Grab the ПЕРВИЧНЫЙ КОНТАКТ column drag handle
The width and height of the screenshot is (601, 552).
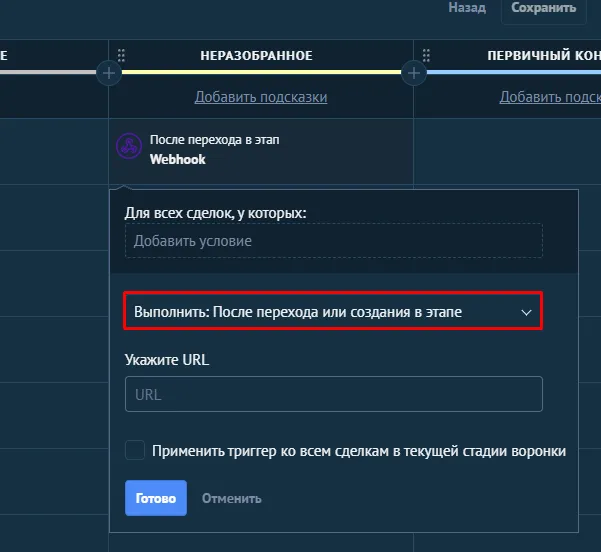[x=426, y=56]
